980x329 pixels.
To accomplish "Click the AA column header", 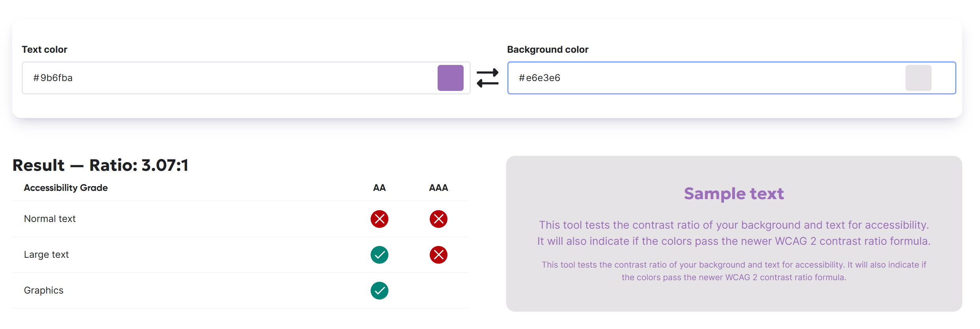I will pos(379,188).
